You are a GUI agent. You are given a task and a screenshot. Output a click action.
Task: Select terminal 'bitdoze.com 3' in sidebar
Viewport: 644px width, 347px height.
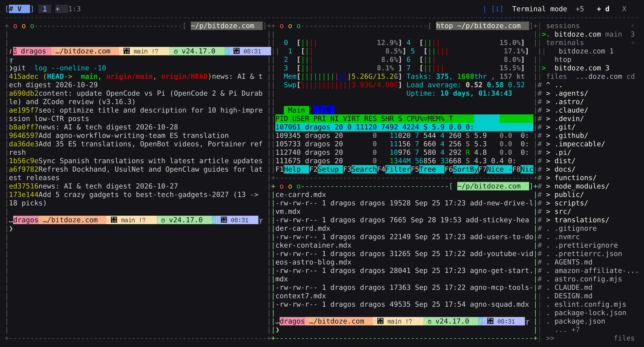(581, 68)
